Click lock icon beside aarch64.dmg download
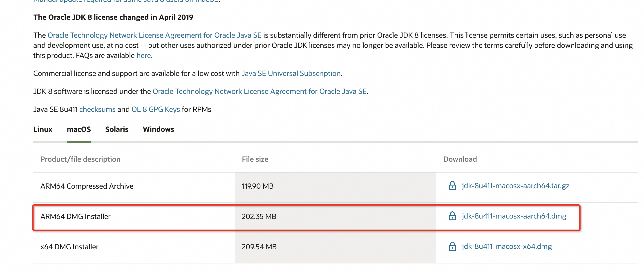The image size is (644, 274). pos(452,216)
